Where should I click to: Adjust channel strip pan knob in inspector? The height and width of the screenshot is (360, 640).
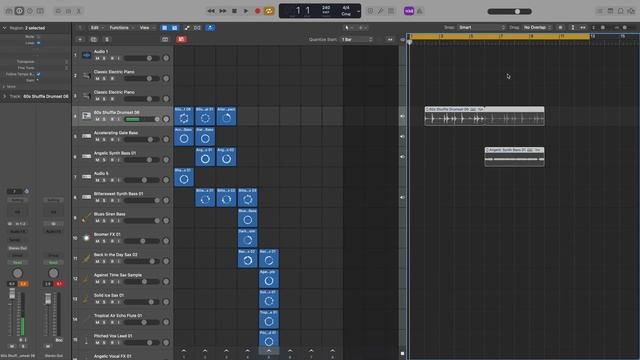pyautogui.click(x=17, y=273)
